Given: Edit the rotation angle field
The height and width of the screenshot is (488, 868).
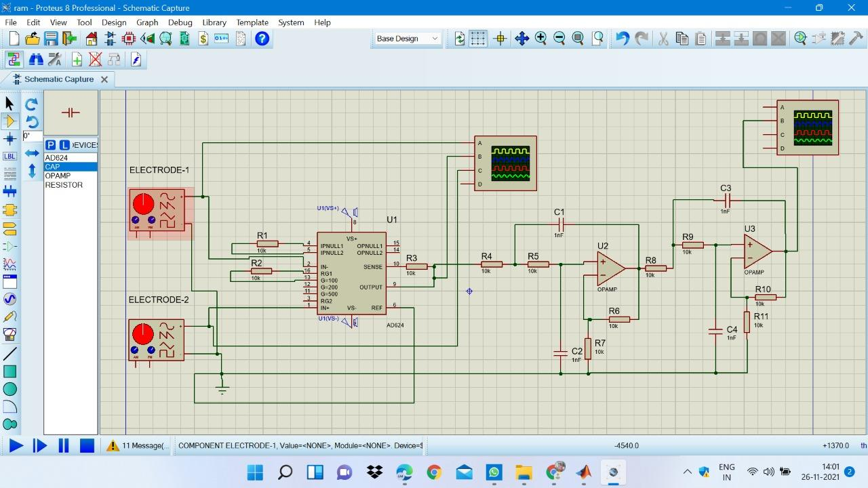Looking at the screenshot, I should 31,136.
